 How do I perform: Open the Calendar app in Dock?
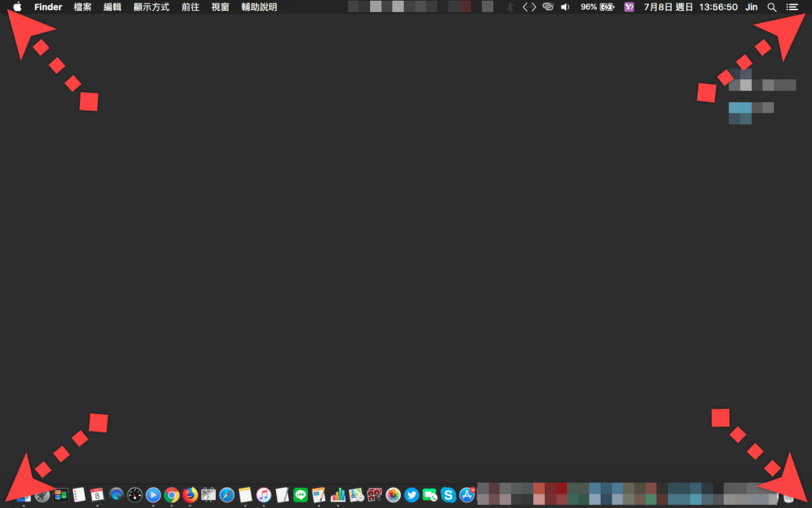click(97, 495)
